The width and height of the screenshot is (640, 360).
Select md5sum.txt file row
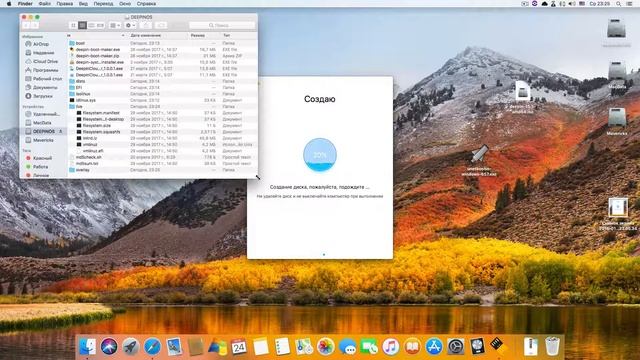pyautogui.click(x=162, y=163)
